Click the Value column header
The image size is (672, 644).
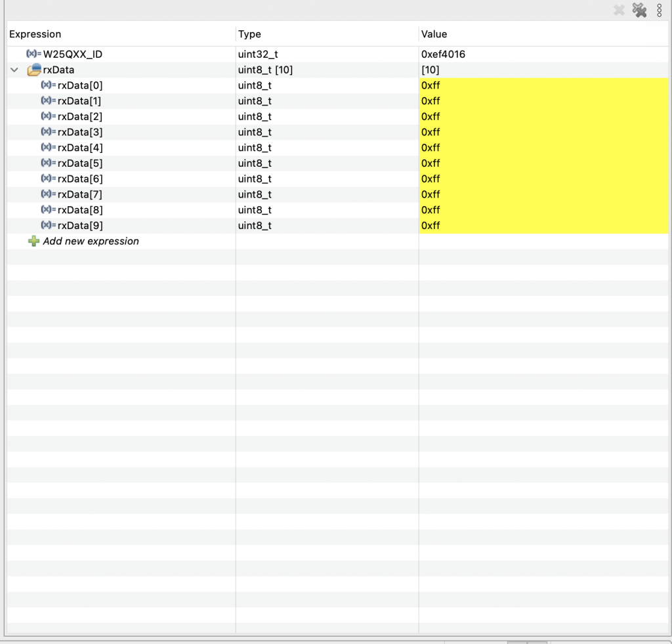434,33
